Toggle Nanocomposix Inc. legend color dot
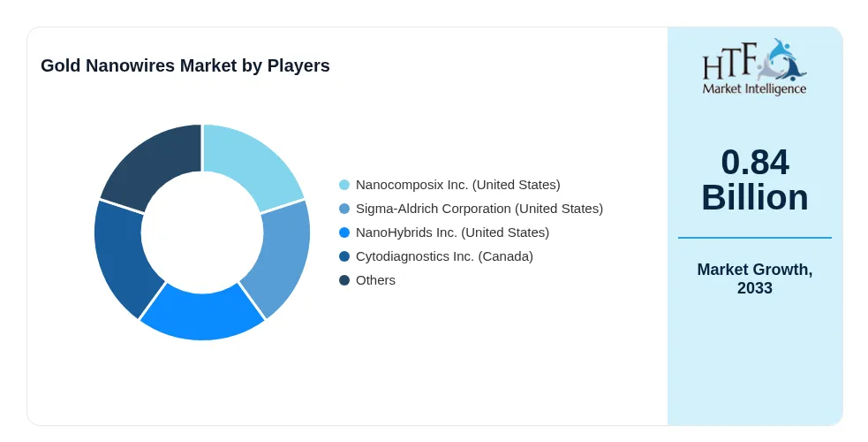This screenshot has width=868, height=442. (344, 185)
